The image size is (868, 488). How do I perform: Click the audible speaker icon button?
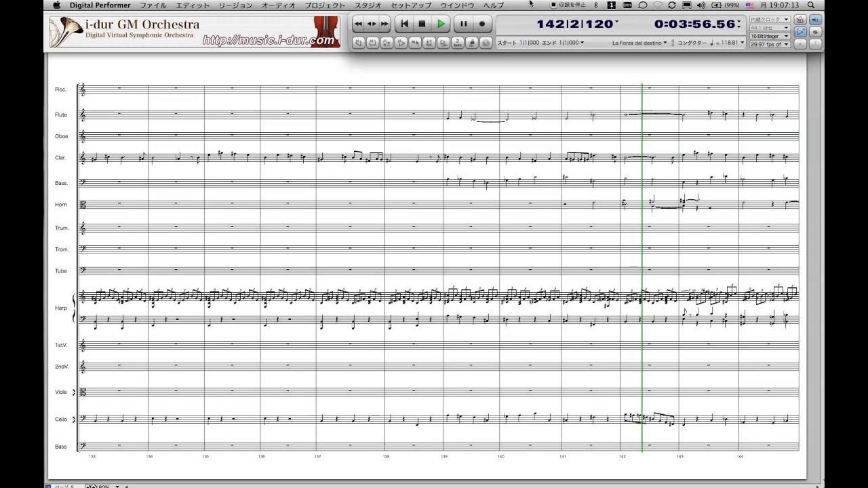(816, 20)
